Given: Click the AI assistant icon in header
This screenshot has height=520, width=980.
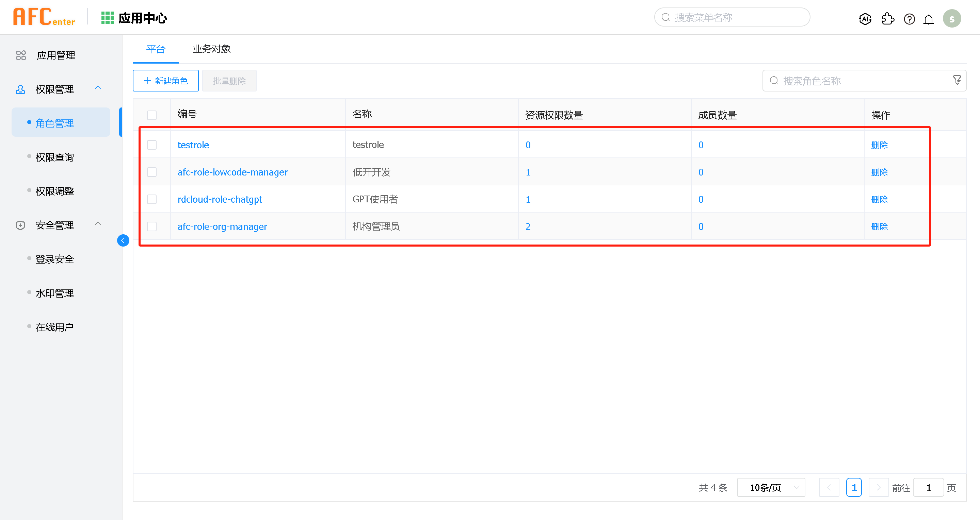Looking at the screenshot, I should tap(865, 19).
